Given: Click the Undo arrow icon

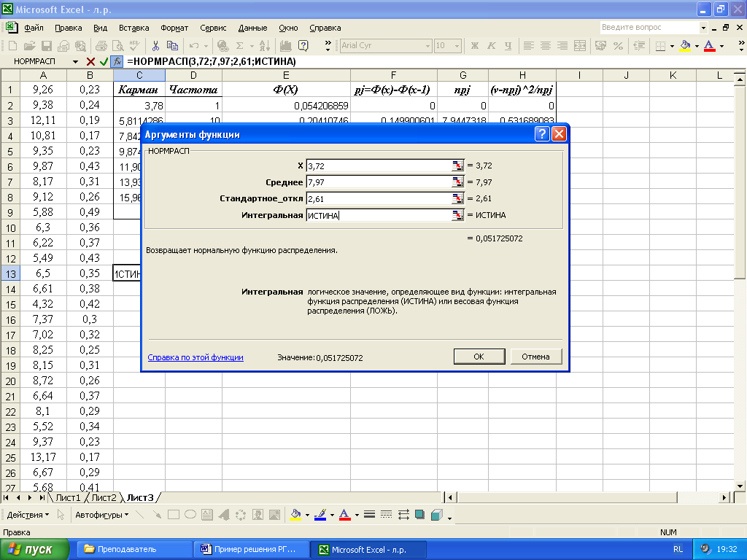Looking at the screenshot, I should [x=194, y=46].
